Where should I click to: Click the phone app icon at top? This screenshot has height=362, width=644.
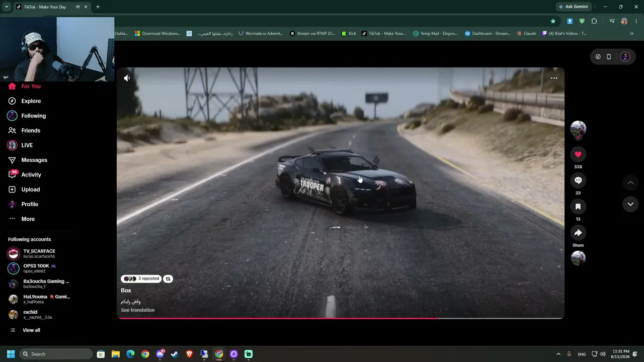(x=608, y=57)
